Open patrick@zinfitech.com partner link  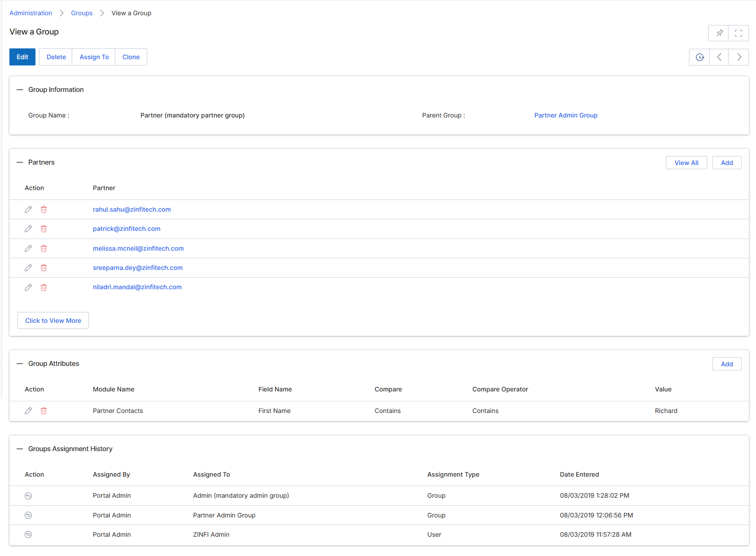pos(127,229)
